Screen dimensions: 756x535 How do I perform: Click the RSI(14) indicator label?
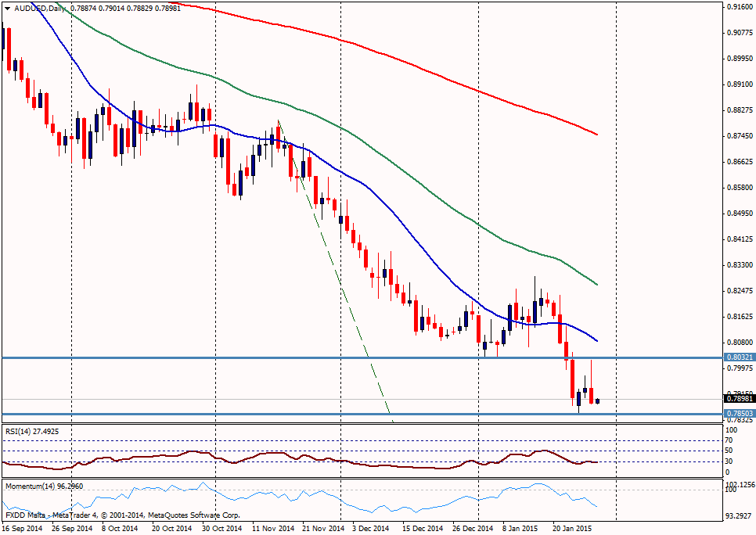[x=32, y=431]
